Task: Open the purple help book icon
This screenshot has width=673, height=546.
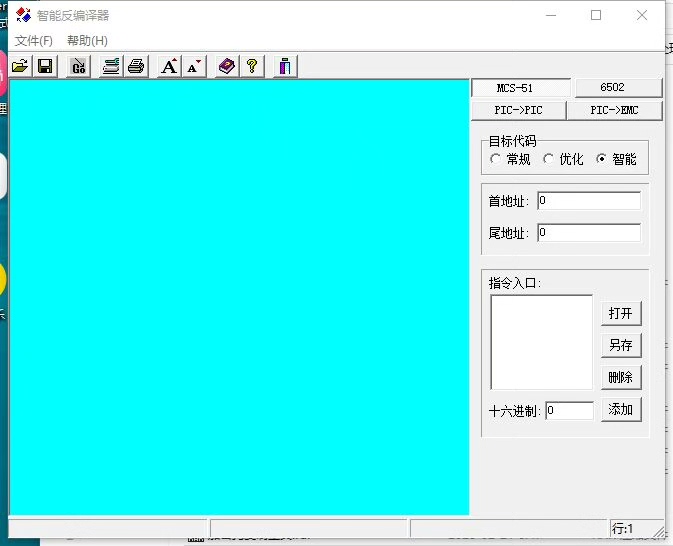Action: [x=227, y=67]
